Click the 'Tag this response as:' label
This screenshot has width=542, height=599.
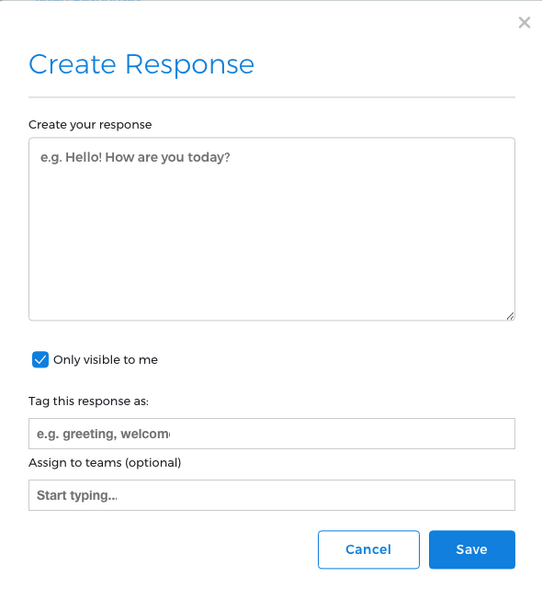pyautogui.click(x=89, y=401)
